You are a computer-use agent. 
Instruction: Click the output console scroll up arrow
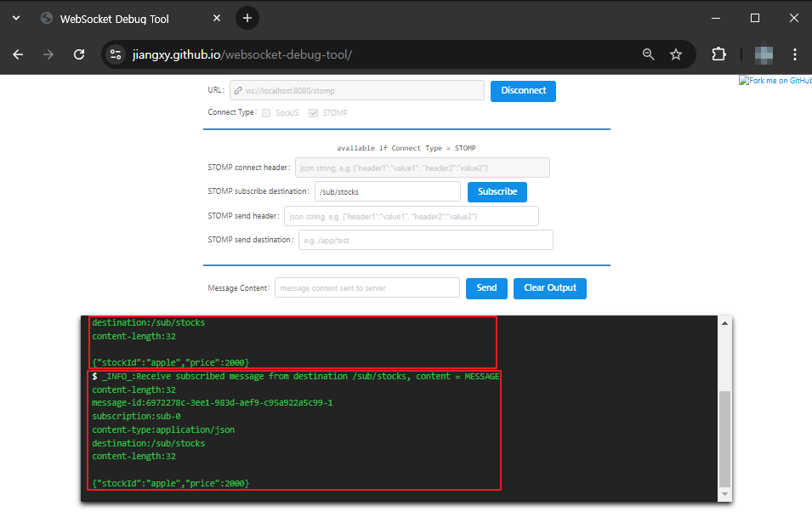[724, 323]
